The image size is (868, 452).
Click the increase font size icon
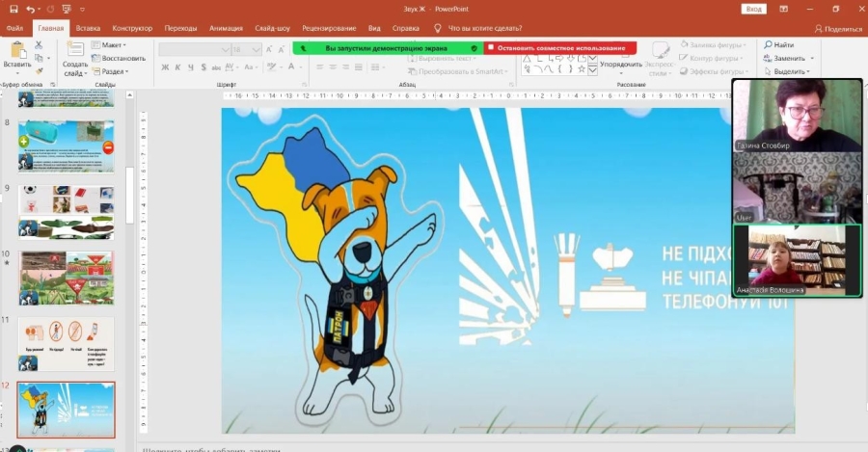pyautogui.click(x=270, y=50)
